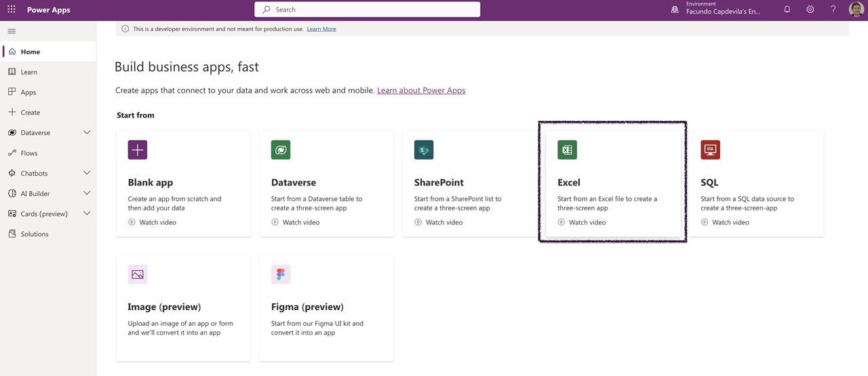
Task: Click the Image (preview) card icon
Action: pos(138,275)
